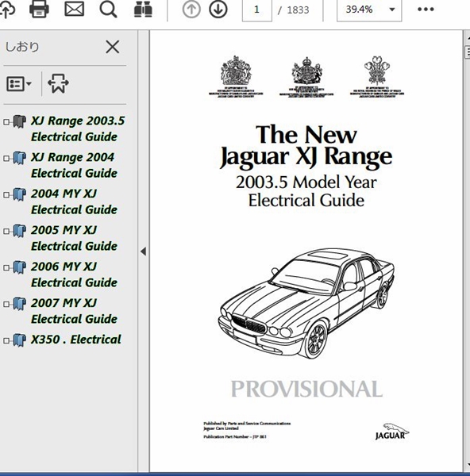Screen dimensions: 470x476
Task: Select 2006 MY XJ Electrical Guide bookmark
Action: click(x=74, y=274)
